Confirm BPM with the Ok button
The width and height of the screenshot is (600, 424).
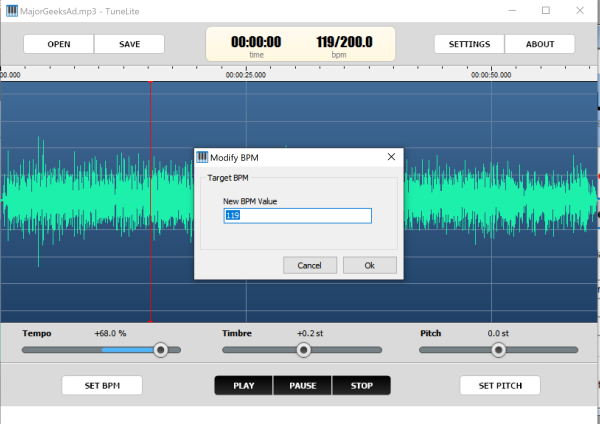click(x=369, y=265)
